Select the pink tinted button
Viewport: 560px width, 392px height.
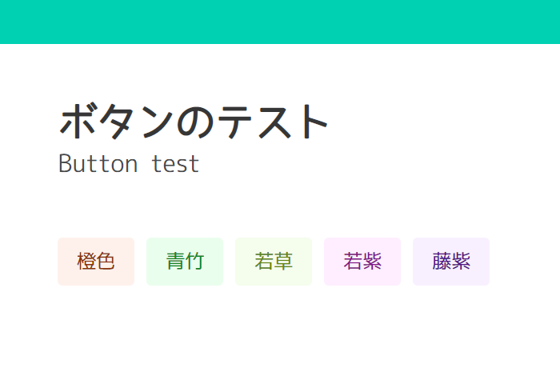[362, 262]
